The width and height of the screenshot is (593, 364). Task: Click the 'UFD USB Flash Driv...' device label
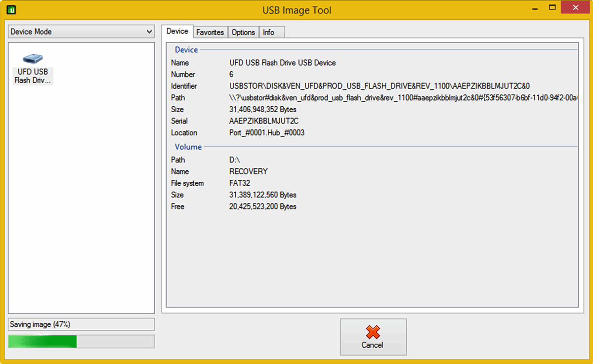click(x=33, y=76)
